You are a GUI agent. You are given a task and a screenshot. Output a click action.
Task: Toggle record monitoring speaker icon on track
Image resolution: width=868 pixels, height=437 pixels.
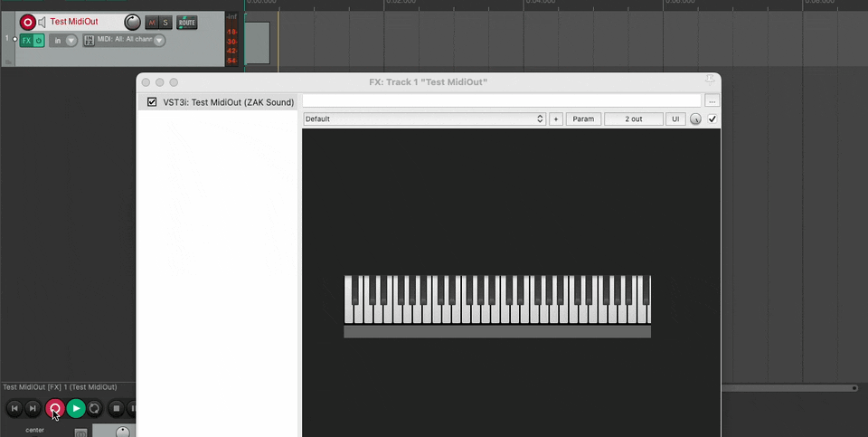pos(42,22)
